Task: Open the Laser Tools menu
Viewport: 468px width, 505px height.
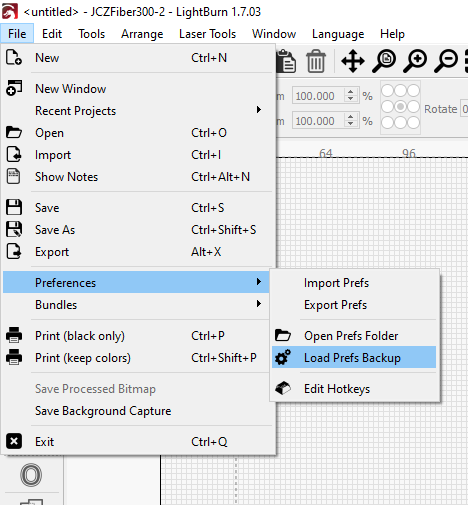Action: [207, 34]
